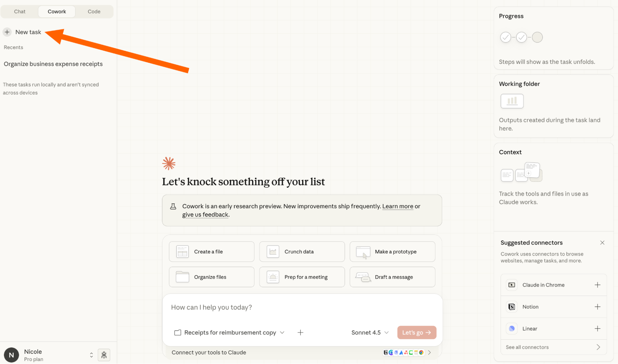
Task: Switch to the Code tab
Action: [94, 11]
